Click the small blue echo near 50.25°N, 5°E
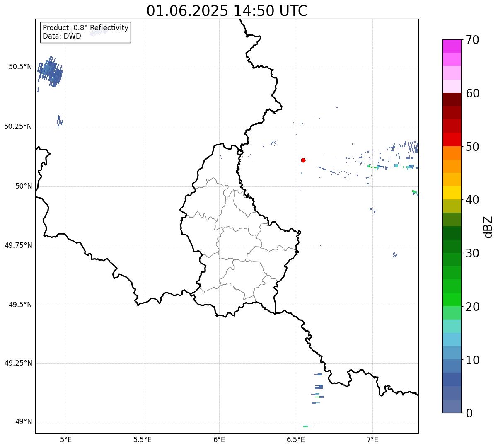 pos(59,121)
